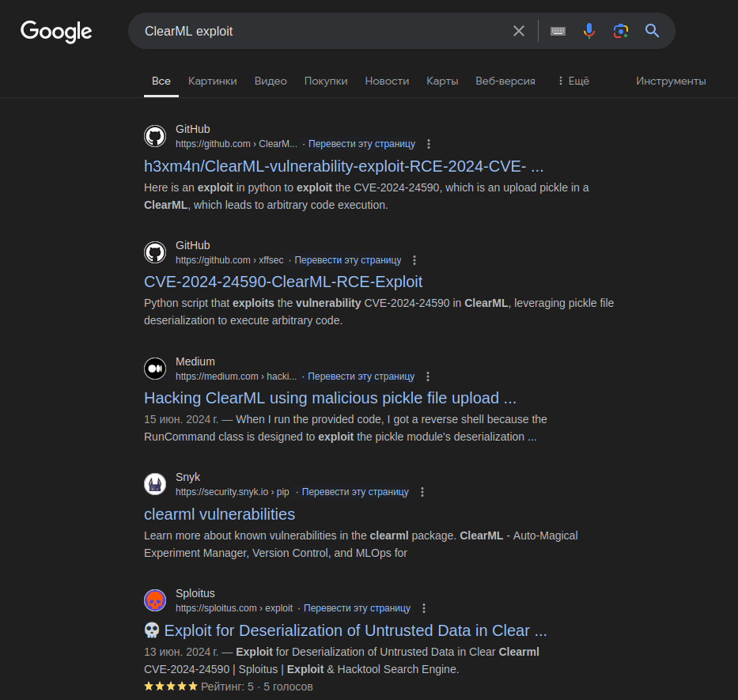Click the Sploitus site name
Screen dimensions: 738x700
[x=195, y=593]
